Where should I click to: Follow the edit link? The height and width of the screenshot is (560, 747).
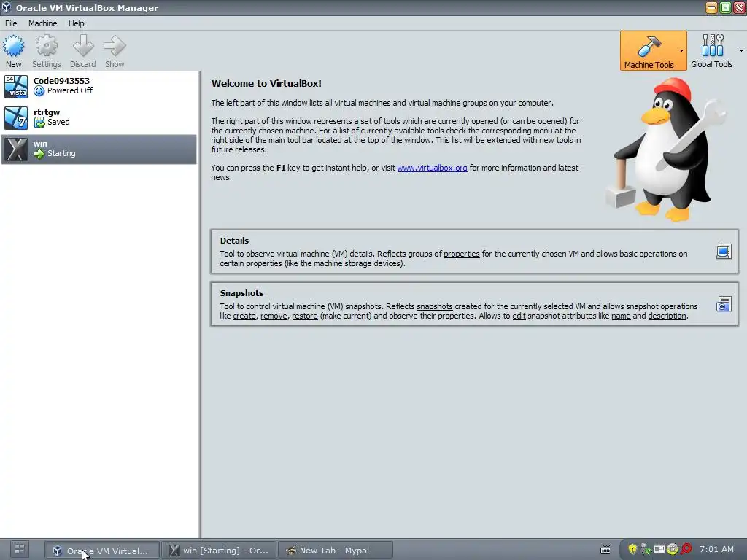click(519, 316)
